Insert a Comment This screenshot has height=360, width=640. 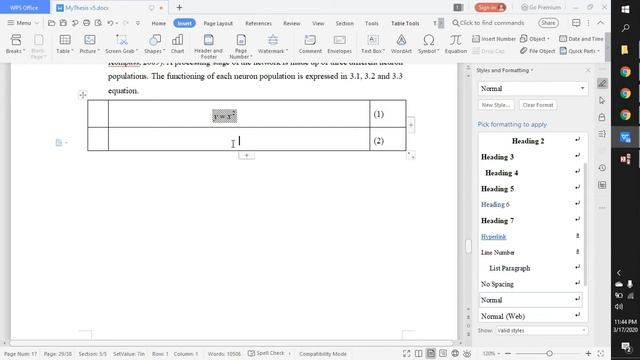(x=310, y=44)
